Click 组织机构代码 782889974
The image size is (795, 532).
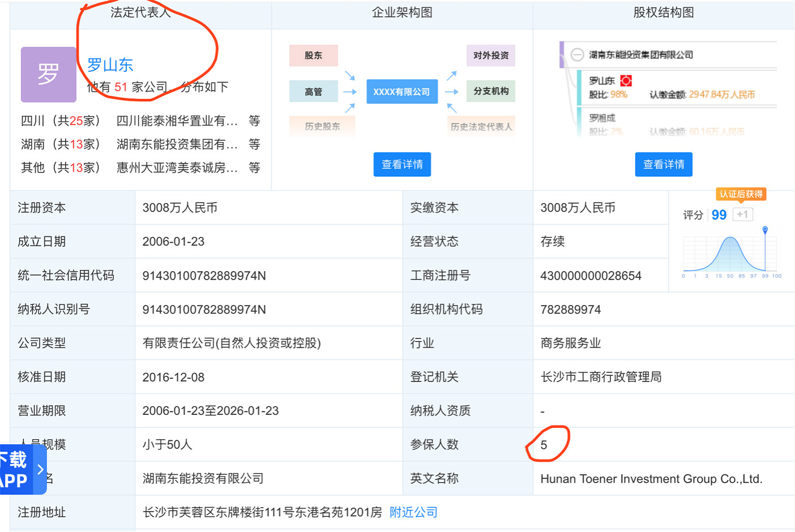point(571,310)
